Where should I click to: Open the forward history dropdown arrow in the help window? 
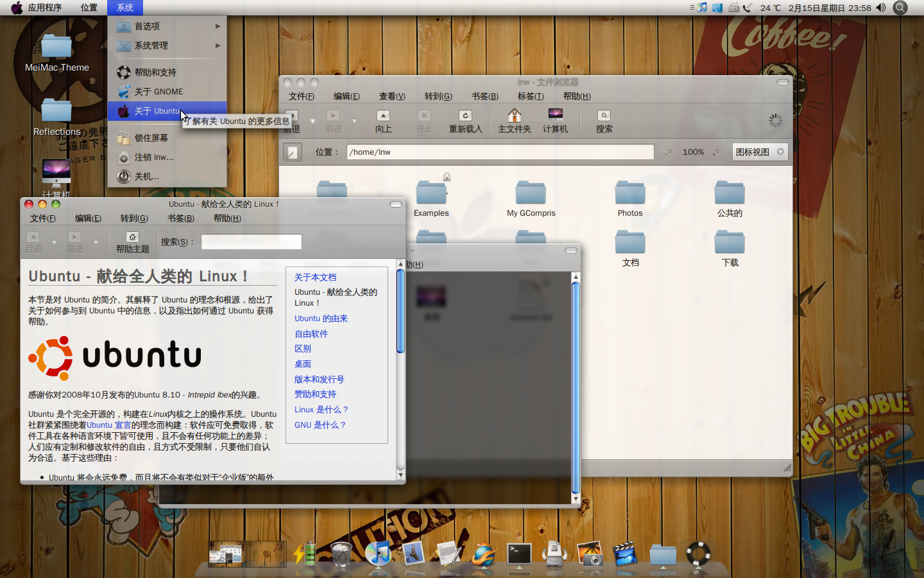pyautogui.click(x=96, y=242)
